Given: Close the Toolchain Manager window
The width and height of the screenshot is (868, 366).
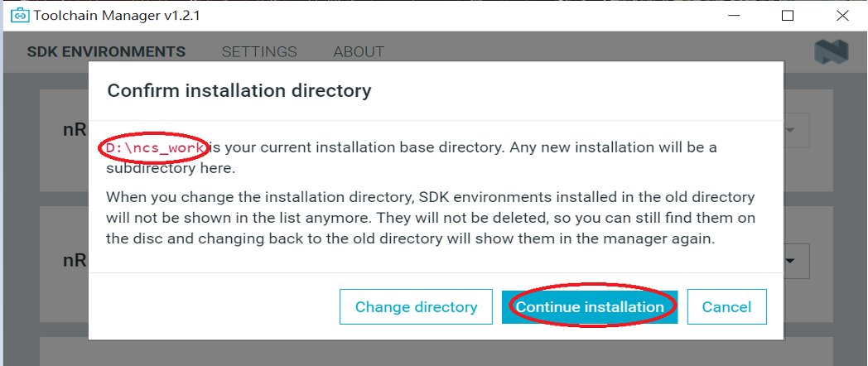Looking at the screenshot, I should [x=841, y=16].
